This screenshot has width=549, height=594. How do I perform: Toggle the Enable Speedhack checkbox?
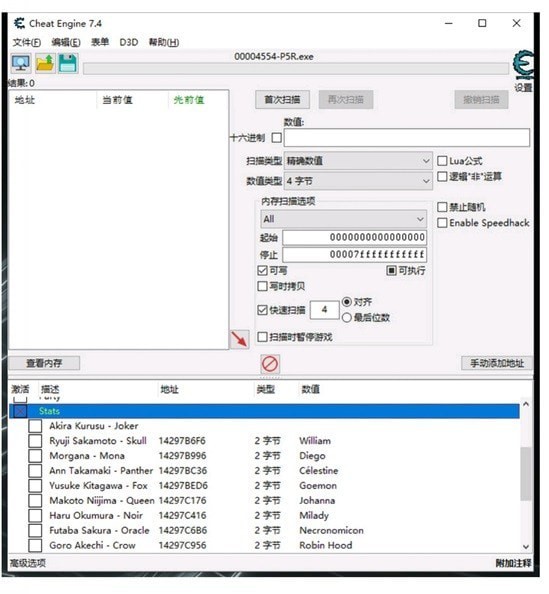pos(442,223)
